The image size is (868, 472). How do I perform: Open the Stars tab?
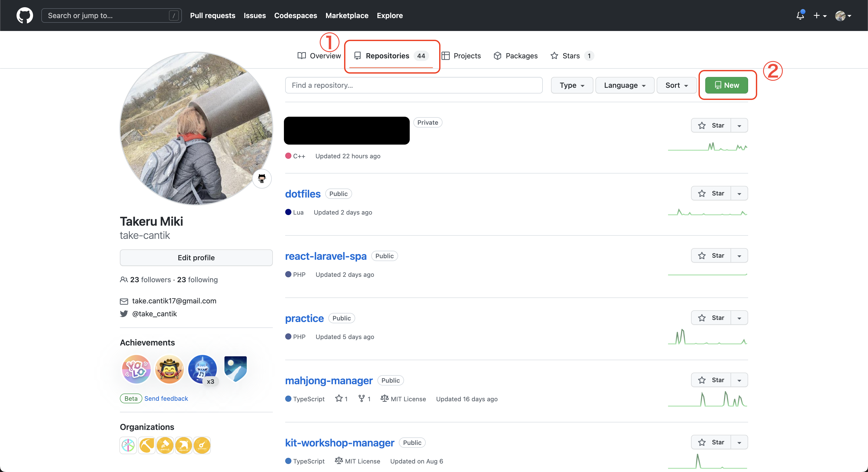pos(571,56)
